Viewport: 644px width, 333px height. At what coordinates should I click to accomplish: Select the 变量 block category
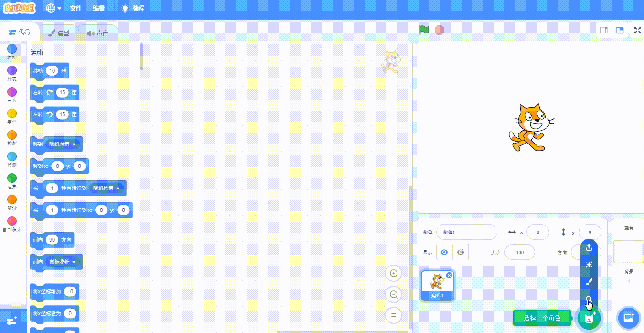click(x=12, y=202)
